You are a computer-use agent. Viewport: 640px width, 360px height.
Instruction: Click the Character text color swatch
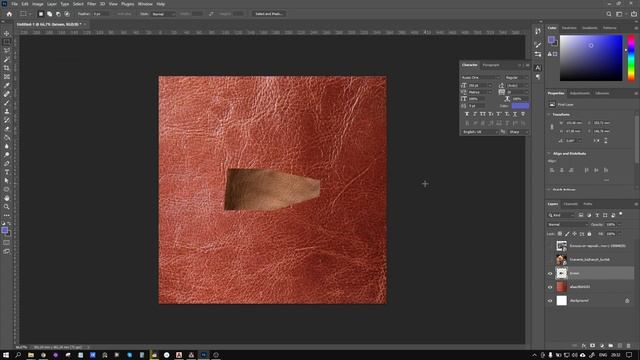pyautogui.click(x=520, y=106)
